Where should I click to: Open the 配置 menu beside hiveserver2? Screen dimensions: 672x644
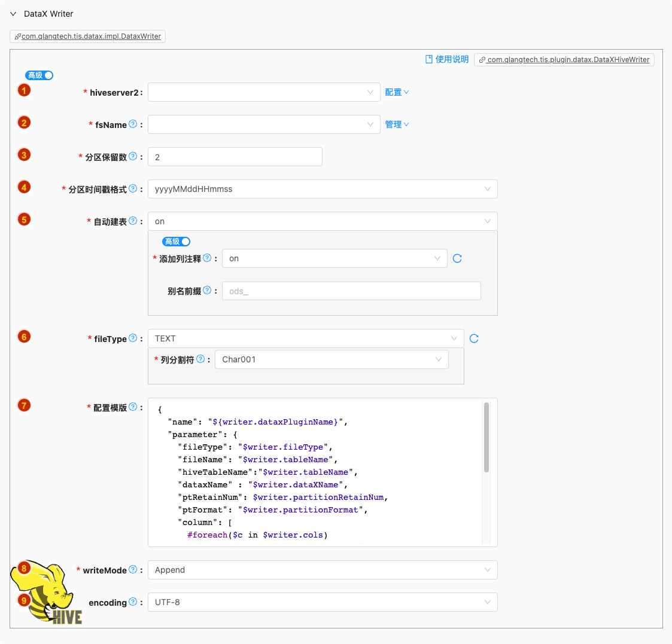tap(397, 92)
